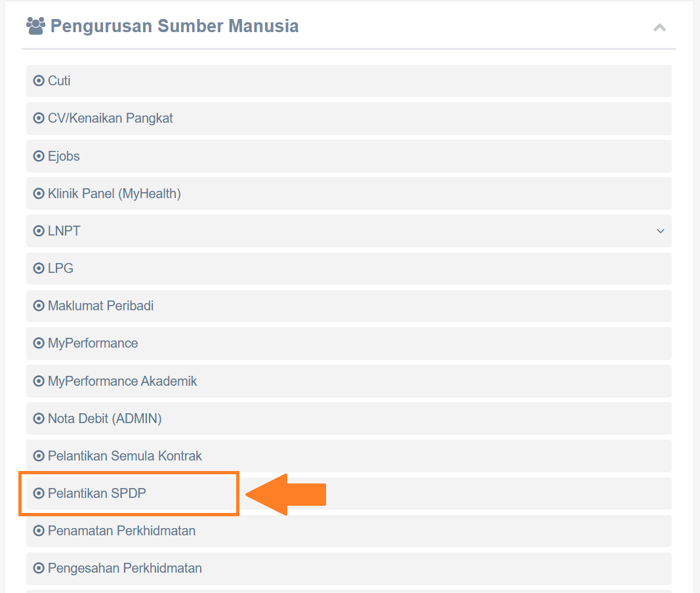Image resolution: width=700 pixels, height=593 pixels.
Task: Click the circle icon next to Cuti
Action: point(39,81)
